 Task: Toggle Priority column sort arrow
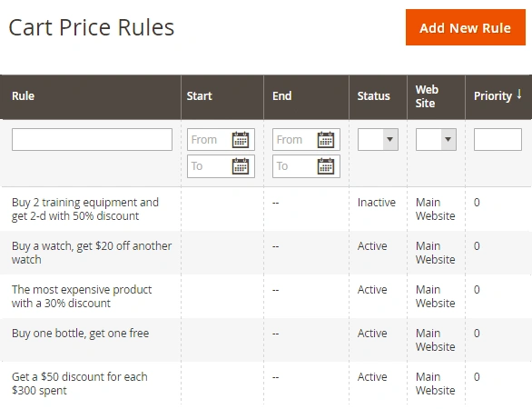pyautogui.click(x=519, y=95)
